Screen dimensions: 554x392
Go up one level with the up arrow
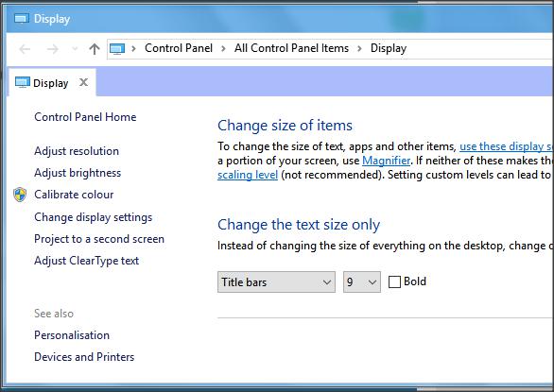(x=95, y=49)
